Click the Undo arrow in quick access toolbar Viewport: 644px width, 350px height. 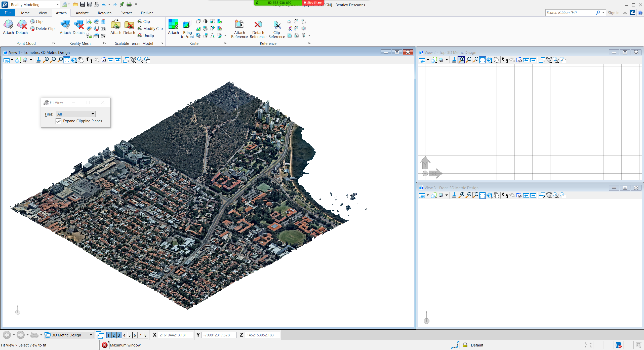(x=103, y=4)
